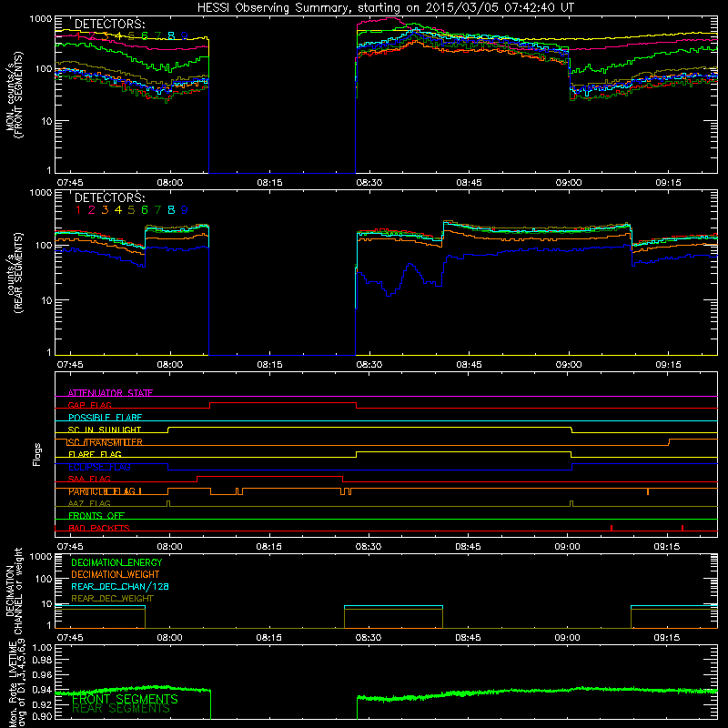Image resolution: width=728 pixels, height=728 pixels.
Task: Select detector 5 in rear segments legend
Action: [x=131, y=210]
